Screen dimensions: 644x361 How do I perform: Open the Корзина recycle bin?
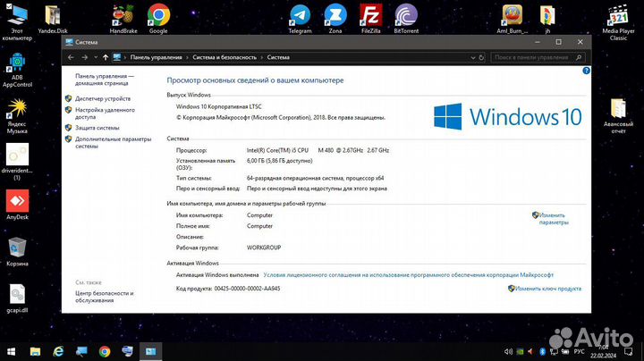click(x=17, y=251)
